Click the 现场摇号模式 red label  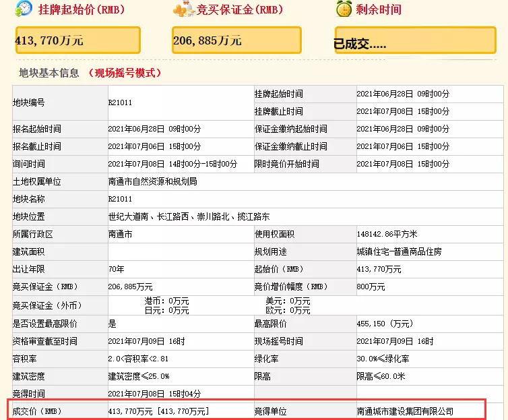(x=125, y=73)
